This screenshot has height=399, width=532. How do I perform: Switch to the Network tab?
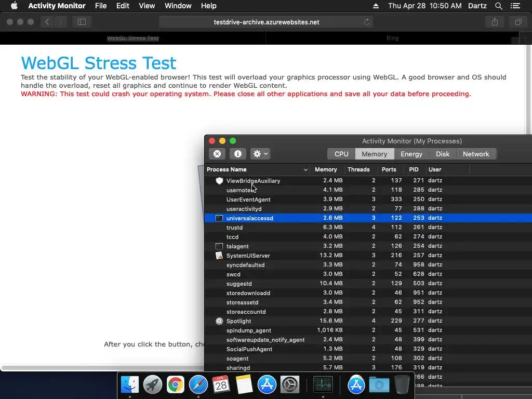click(x=476, y=154)
